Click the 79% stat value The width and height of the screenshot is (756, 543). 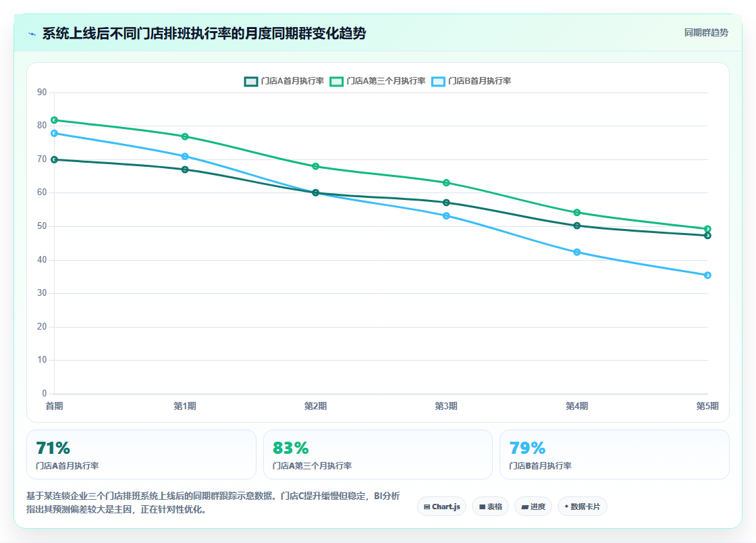point(527,448)
